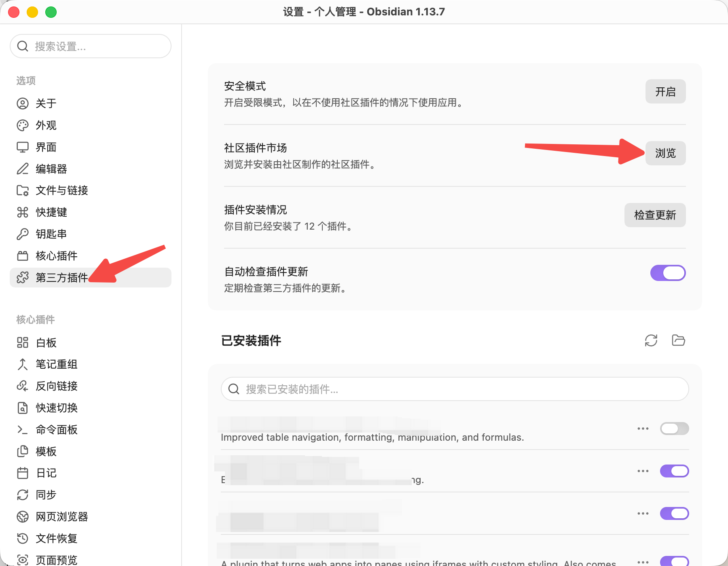728x566 pixels.
Task: Click the box icon beside 核心插件 settings tab
Action: pyautogui.click(x=23, y=256)
